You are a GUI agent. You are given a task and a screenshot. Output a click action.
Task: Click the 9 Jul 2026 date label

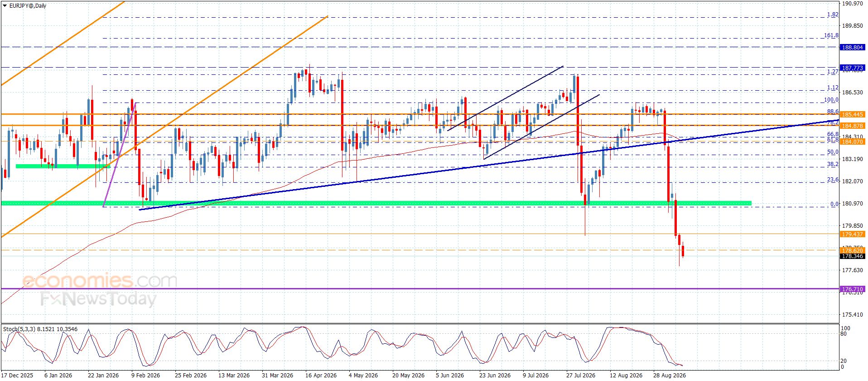535,375
